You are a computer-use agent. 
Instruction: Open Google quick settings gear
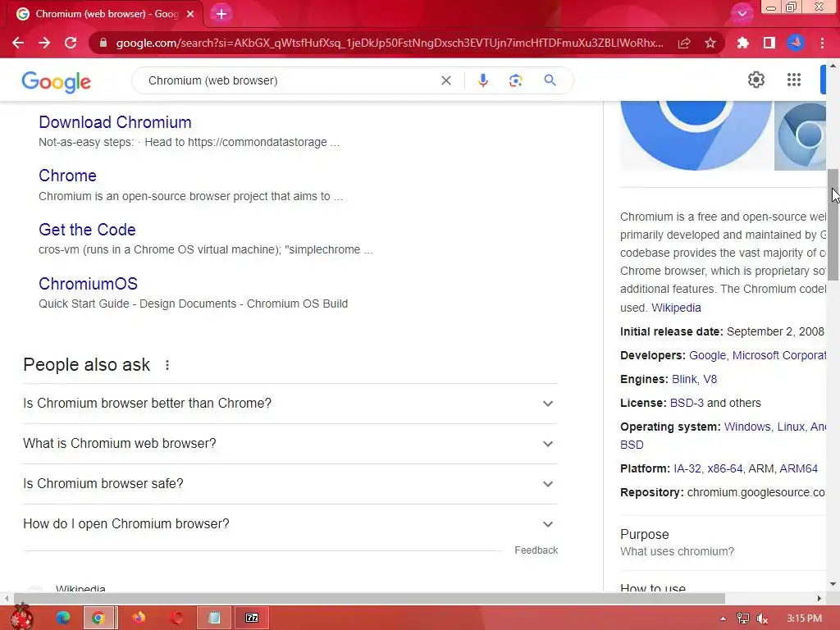756,80
